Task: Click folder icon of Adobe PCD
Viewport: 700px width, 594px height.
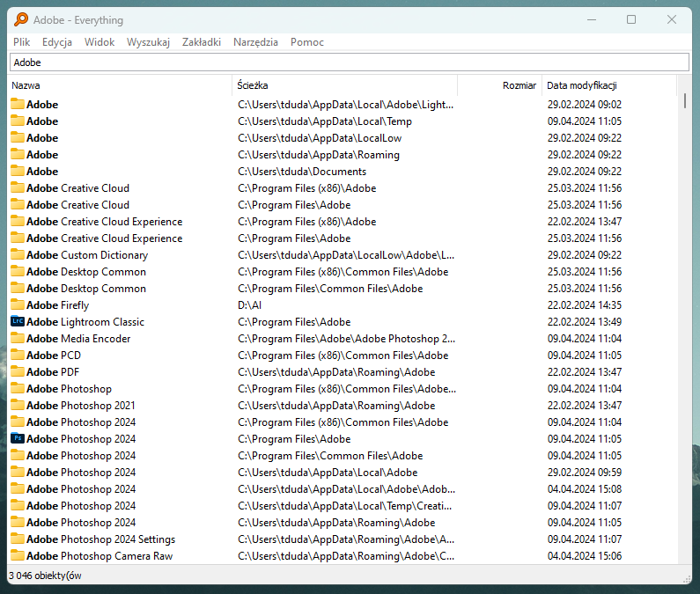Action: pos(18,355)
